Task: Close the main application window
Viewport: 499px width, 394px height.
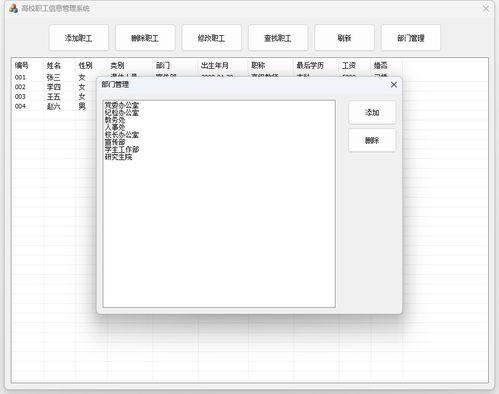Action: [486, 9]
